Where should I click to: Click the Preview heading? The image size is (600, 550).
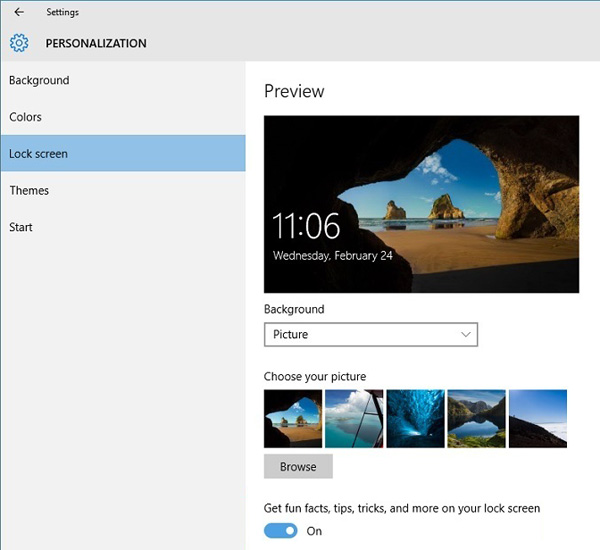pyautogui.click(x=294, y=91)
